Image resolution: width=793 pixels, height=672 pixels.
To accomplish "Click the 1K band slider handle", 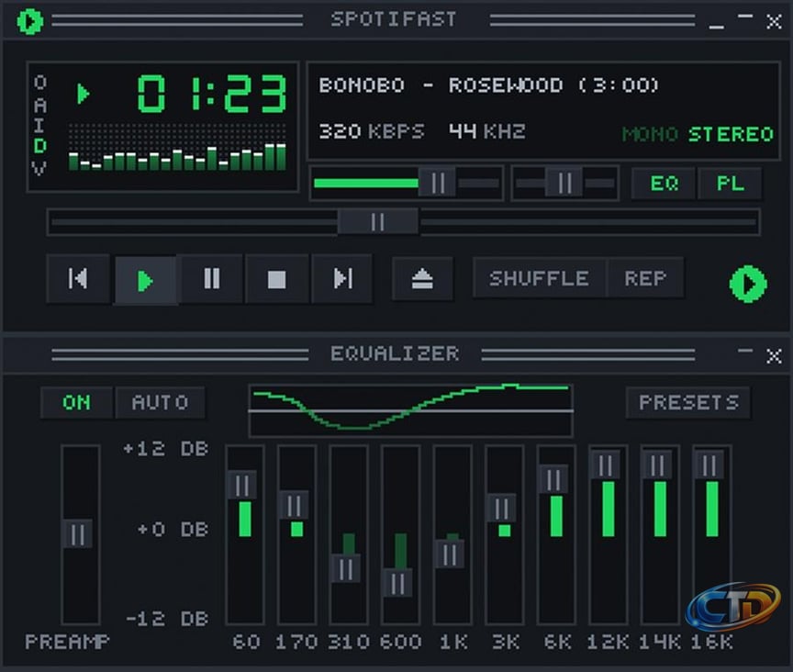I will (x=450, y=554).
